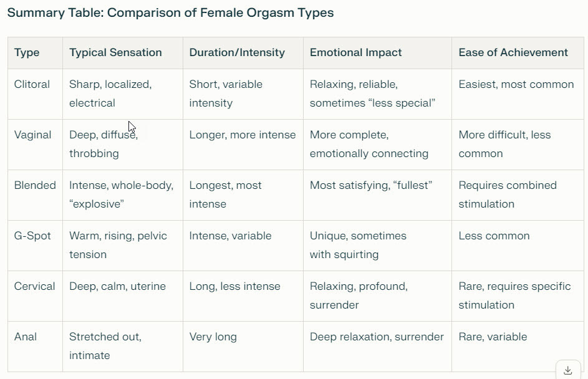The width and height of the screenshot is (588, 379).
Task: Select the Vaginal row label
Action: pyautogui.click(x=32, y=135)
